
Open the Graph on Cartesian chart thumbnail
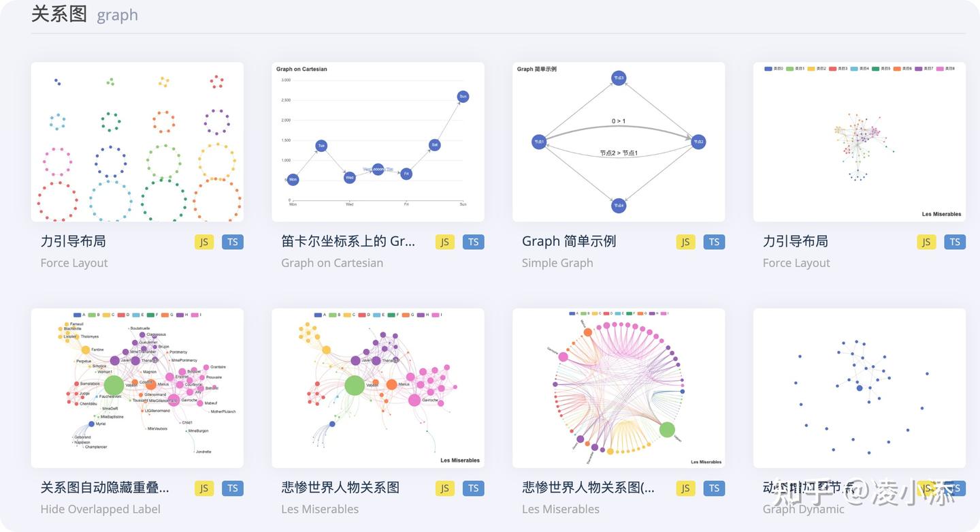point(378,142)
